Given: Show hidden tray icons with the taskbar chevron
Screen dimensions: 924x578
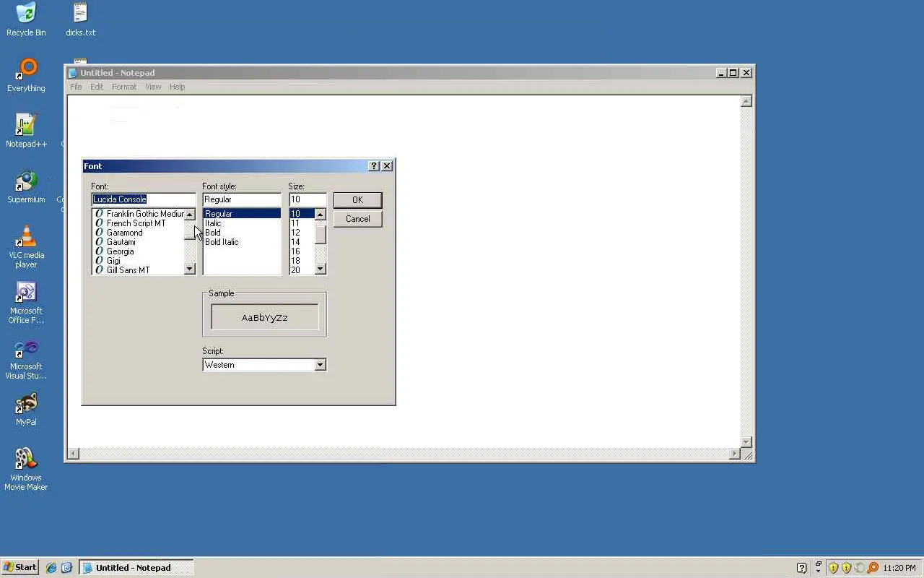Looking at the screenshot, I should (818, 568).
